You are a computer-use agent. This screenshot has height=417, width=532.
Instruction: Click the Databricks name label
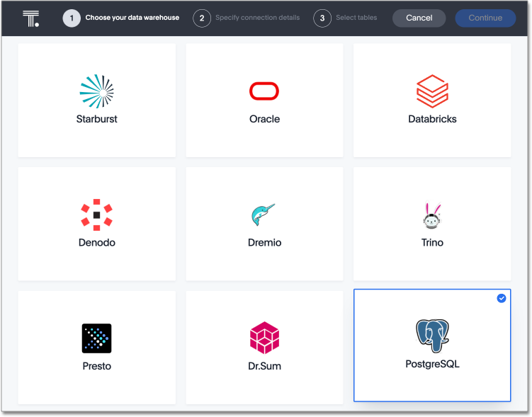click(x=432, y=119)
